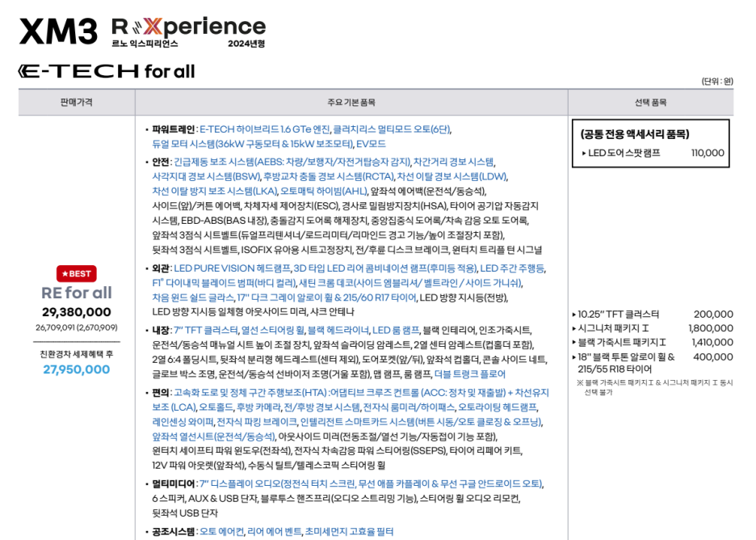The width and height of the screenshot is (756, 540).
Task: Click LED PURE VISION 헤드램프 text
Action: (x=232, y=268)
